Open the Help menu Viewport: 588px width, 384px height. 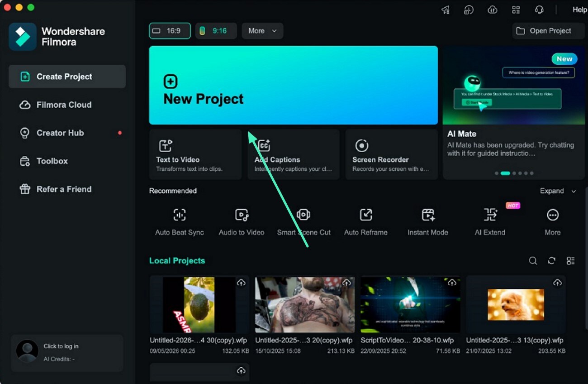[579, 10]
